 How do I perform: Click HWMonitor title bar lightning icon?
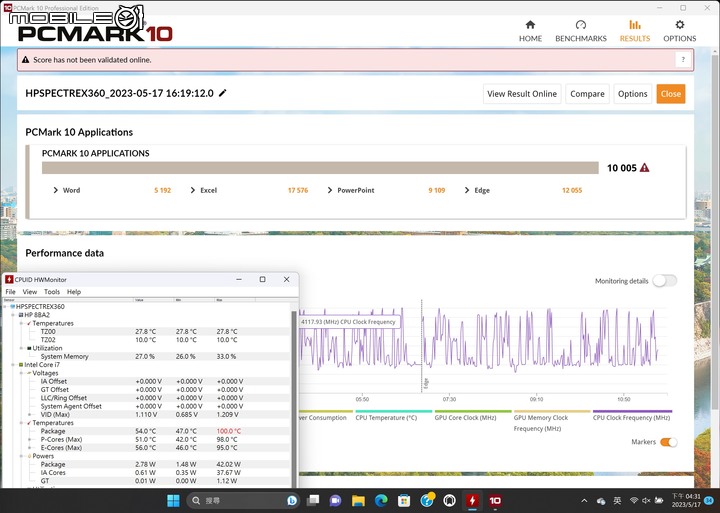click(x=9, y=279)
